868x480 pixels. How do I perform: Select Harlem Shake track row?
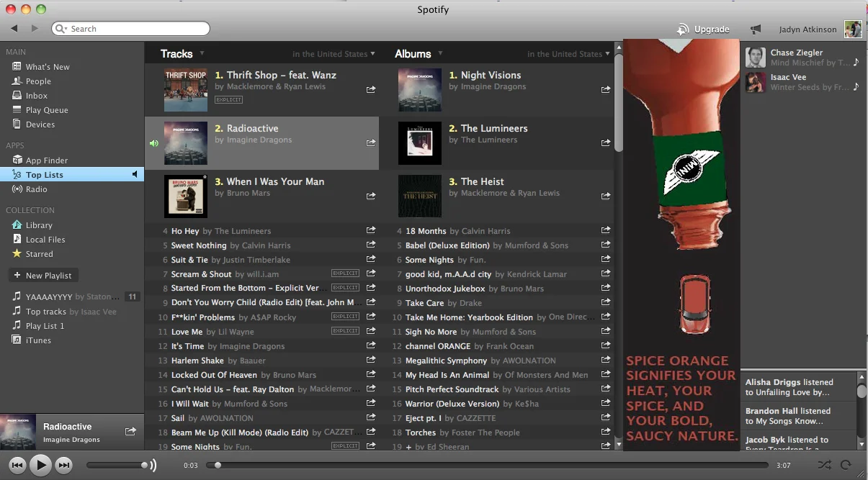261,361
